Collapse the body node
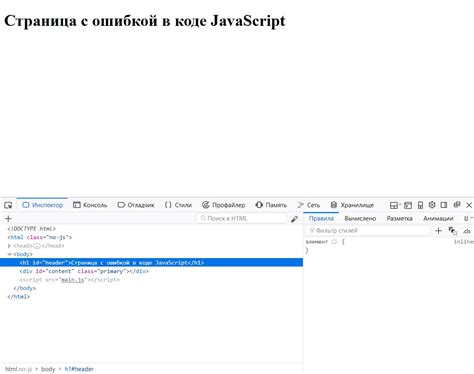Screen dimensions: 474x374 (9, 254)
